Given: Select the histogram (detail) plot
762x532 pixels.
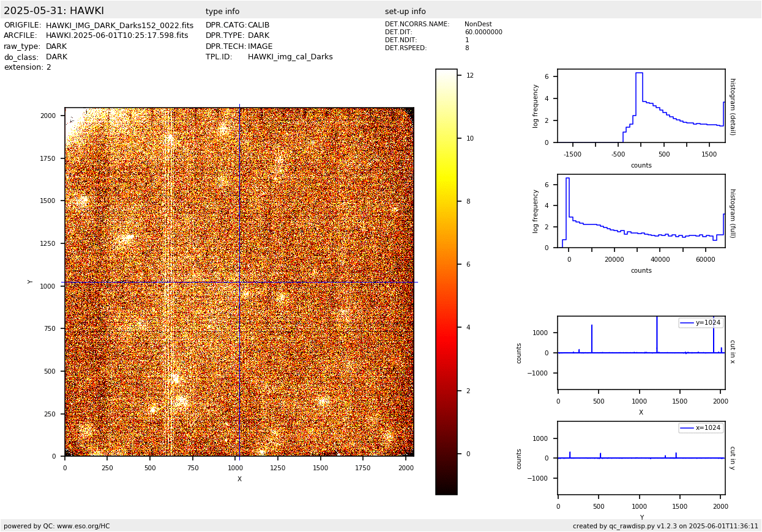Looking at the screenshot, I should (x=641, y=106).
